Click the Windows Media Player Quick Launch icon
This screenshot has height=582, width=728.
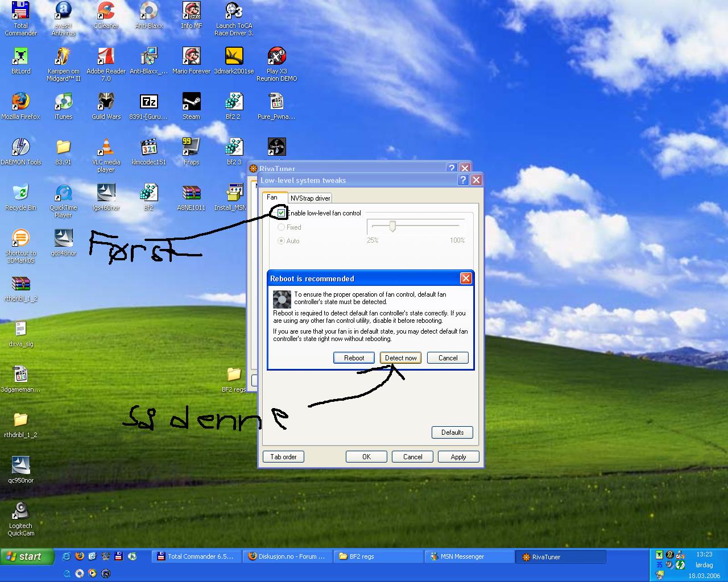pyautogui.click(x=93, y=573)
